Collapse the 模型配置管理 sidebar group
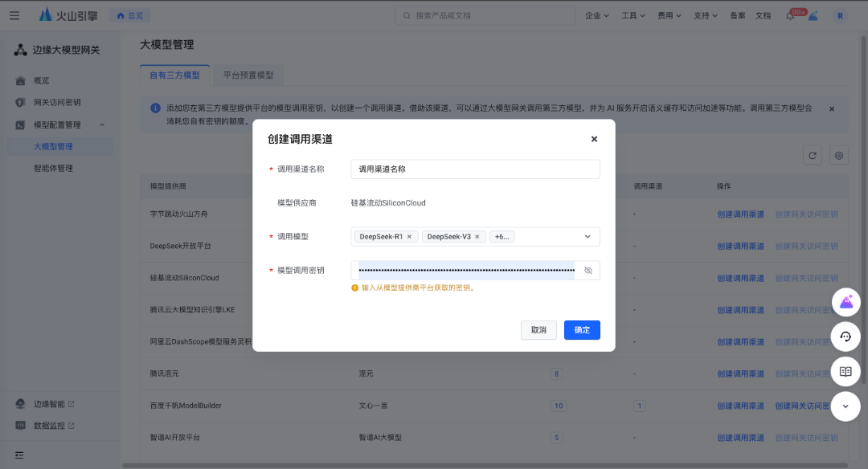The height and width of the screenshot is (469, 868). tap(102, 125)
